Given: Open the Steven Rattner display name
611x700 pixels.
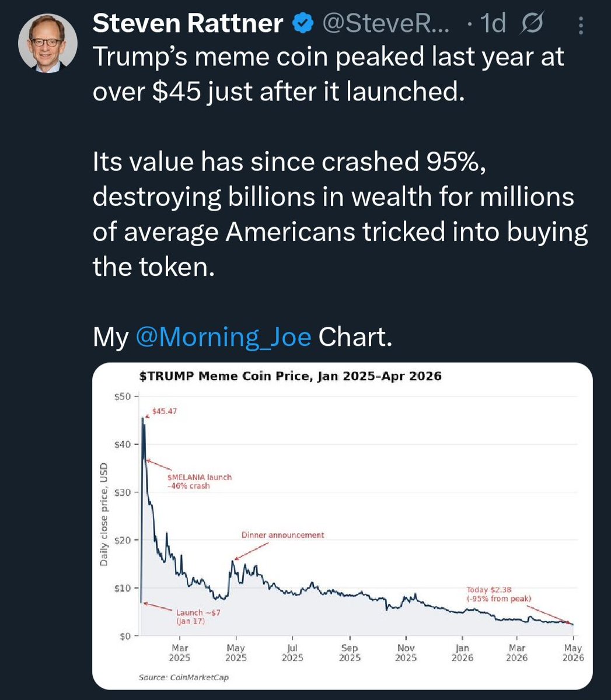Looking at the screenshot, I should (x=188, y=24).
